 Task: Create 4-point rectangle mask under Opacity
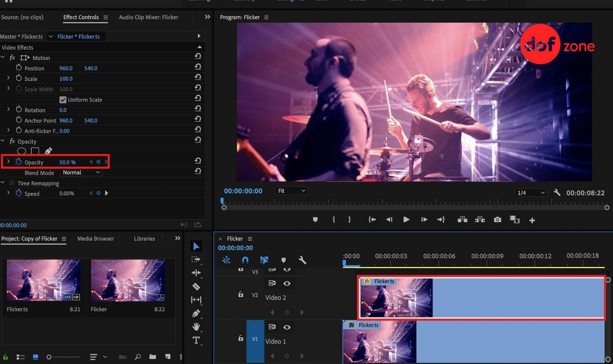pyautogui.click(x=35, y=151)
